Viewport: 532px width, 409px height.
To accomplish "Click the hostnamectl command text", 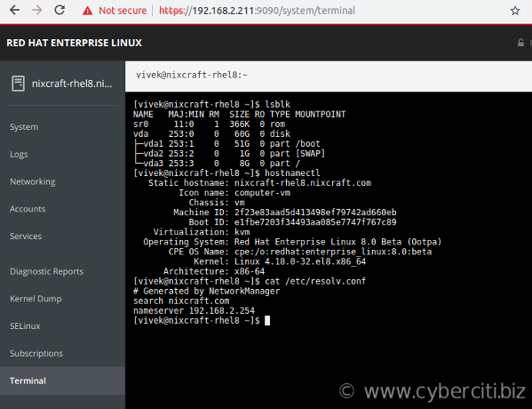I will [x=292, y=172].
